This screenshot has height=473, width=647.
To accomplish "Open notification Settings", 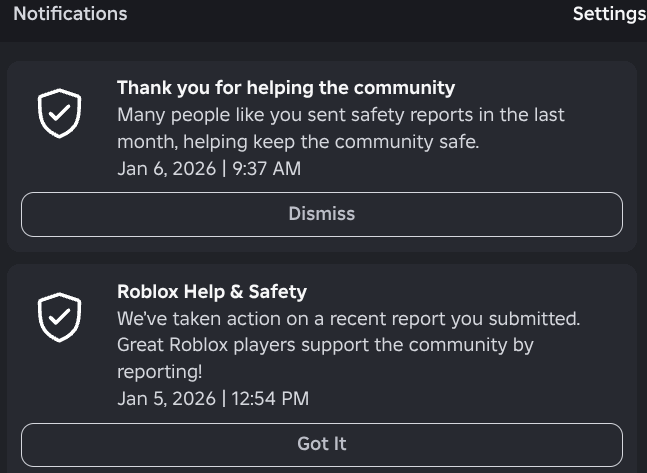I will [x=608, y=14].
